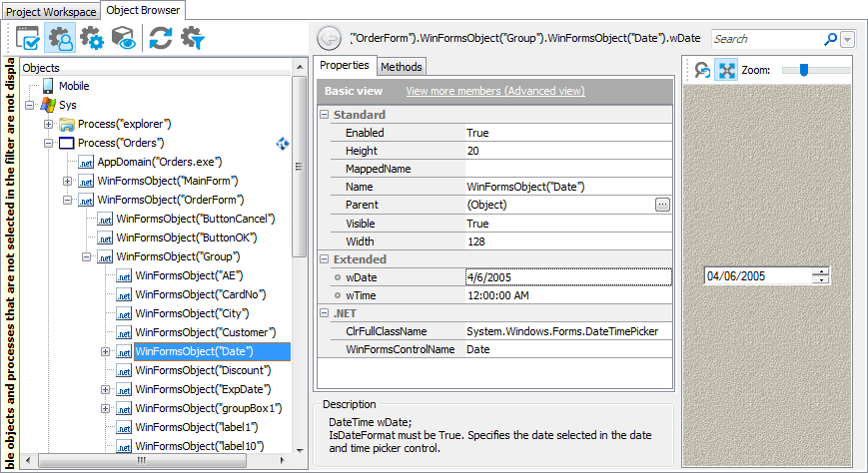This screenshot has height=473, width=868.
Task: Collapse the Standard properties group
Action: [x=324, y=115]
